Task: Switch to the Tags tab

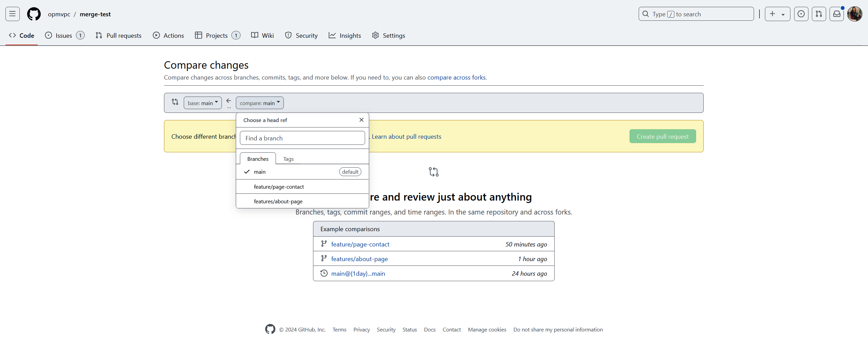Action: (x=288, y=159)
